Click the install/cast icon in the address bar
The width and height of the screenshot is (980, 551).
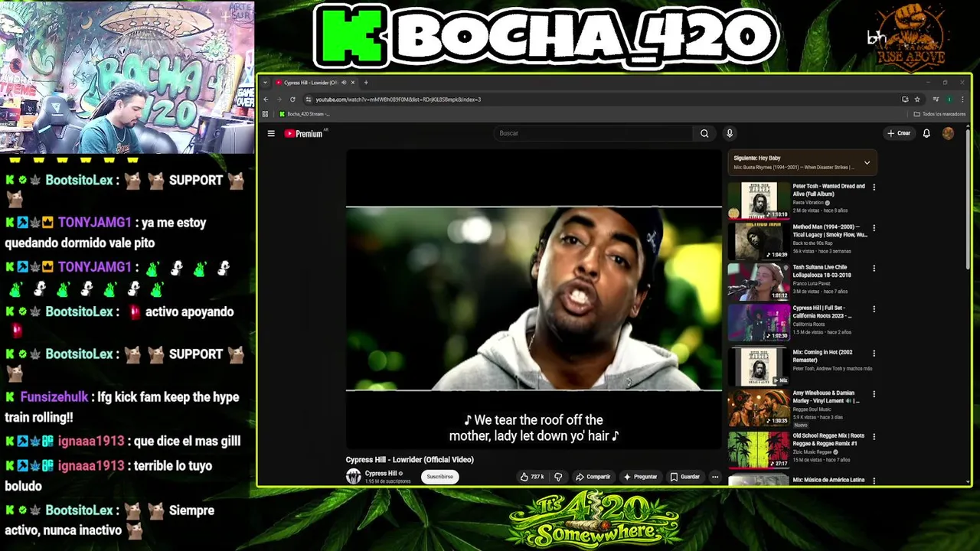905,99
